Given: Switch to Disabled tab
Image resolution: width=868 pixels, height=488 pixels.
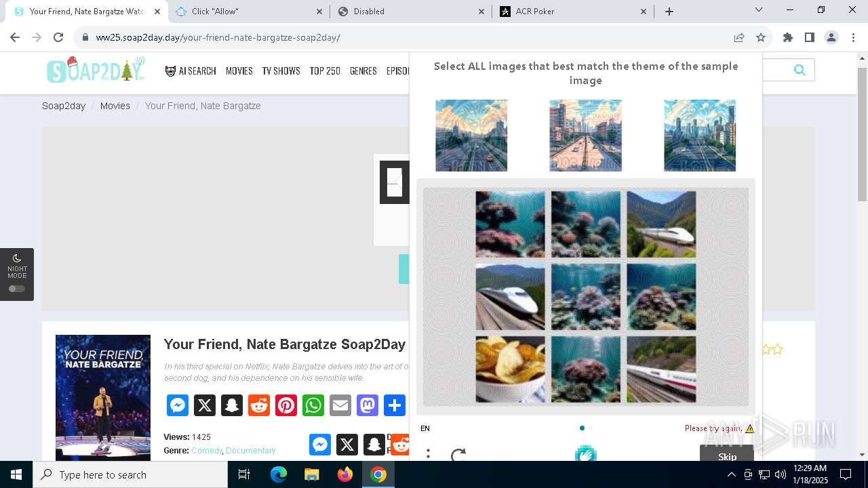Looking at the screenshot, I should [411, 12].
